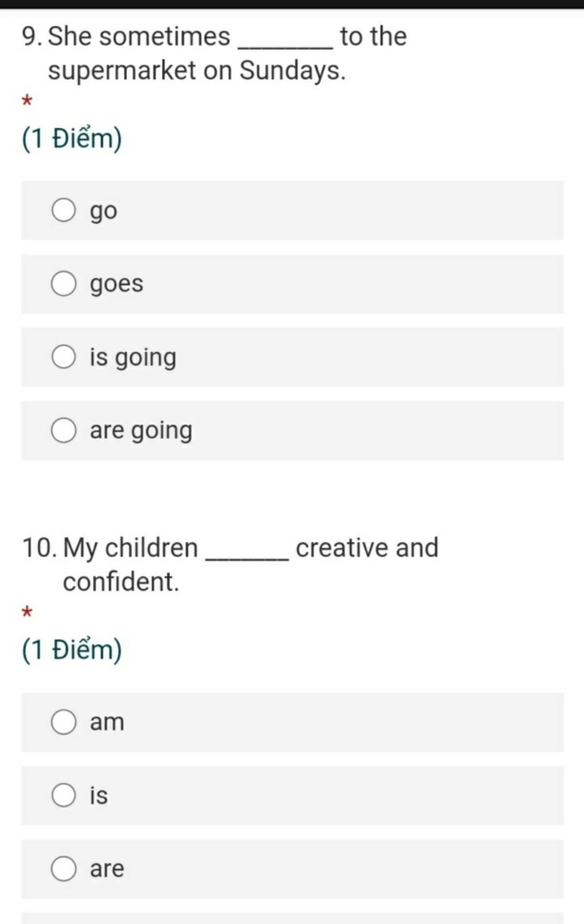Image resolution: width=584 pixels, height=924 pixels.
Task: Click question 9 'She sometimes' text
Action: coord(139,36)
